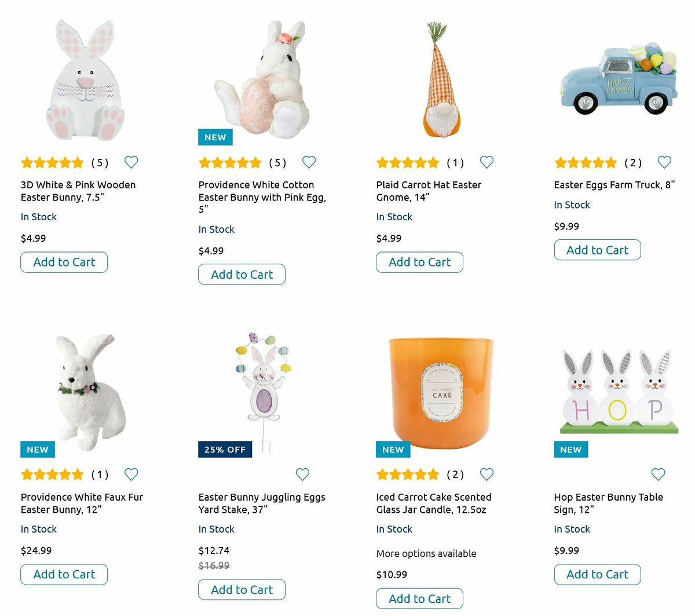Add Plaid Carrot Hat Gnome to cart

click(x=419, y=262)
